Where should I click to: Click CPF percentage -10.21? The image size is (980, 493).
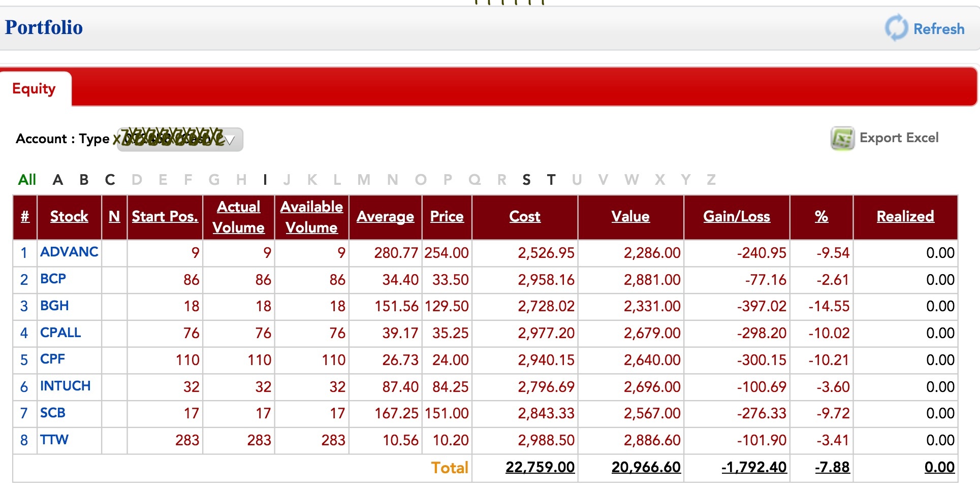point(829,360)
